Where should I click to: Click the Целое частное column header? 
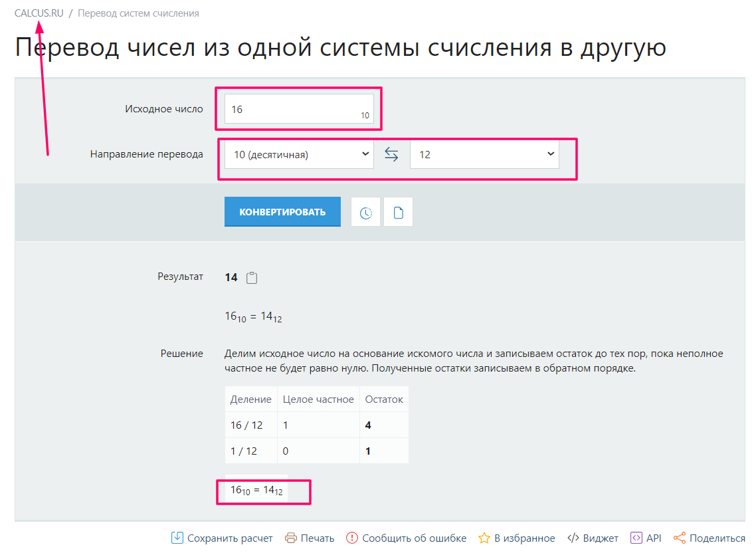(x=318, y=399)
